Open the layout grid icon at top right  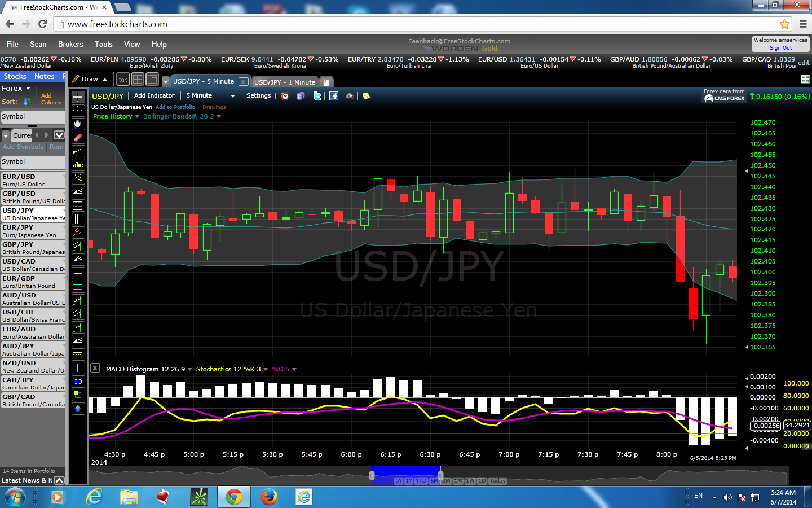click(x=805, y=79)
